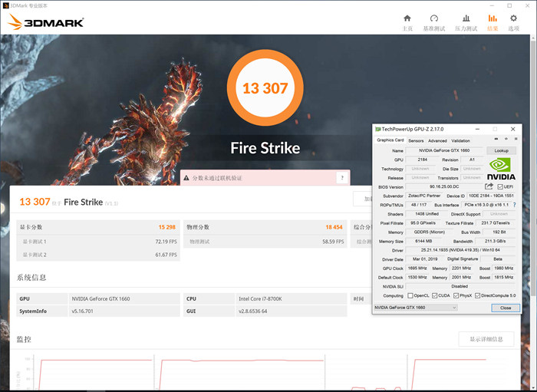Click the 3DMark logo in the header
Viewport: 537px width, 392px height.
(x=45, y=22)
